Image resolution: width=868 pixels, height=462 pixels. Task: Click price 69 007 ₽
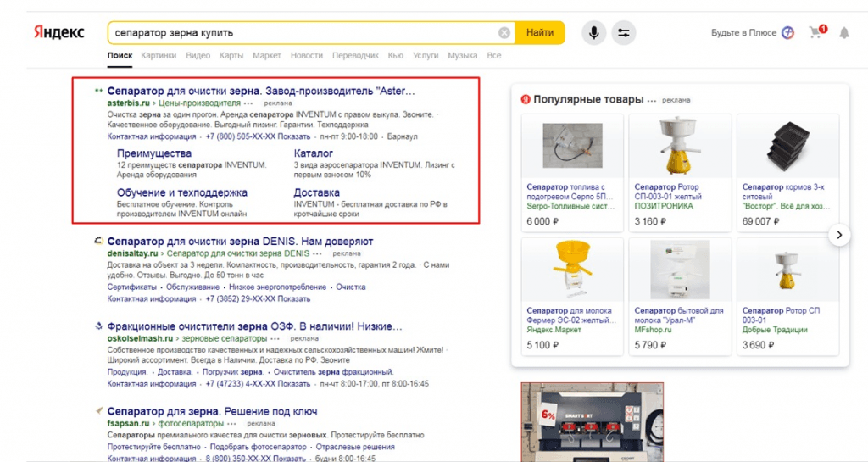760,221
